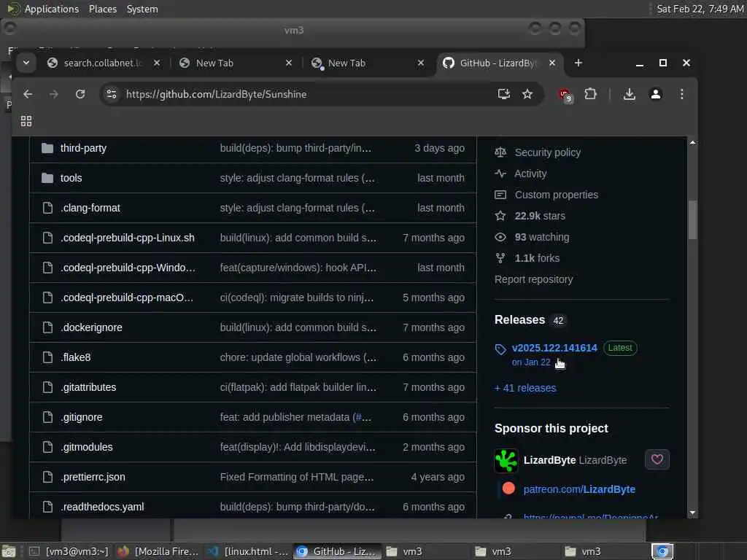Open the apps grid icon in bookmarks bar
The width and height of the screenshot is (747, 560).
[26, 121]
